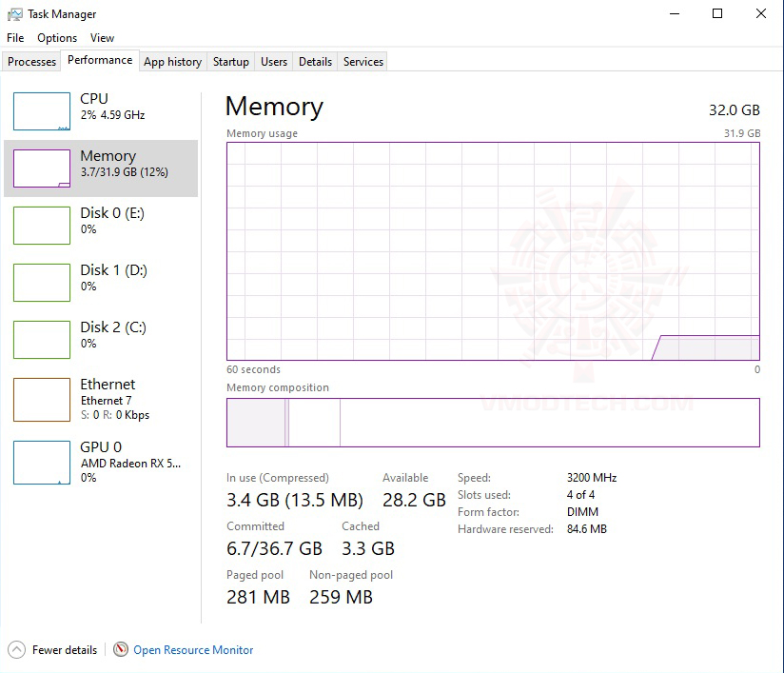Click the Resource Monitor gauge icon
This screenshot has height=673, width=784.
[x=121, y=649]
